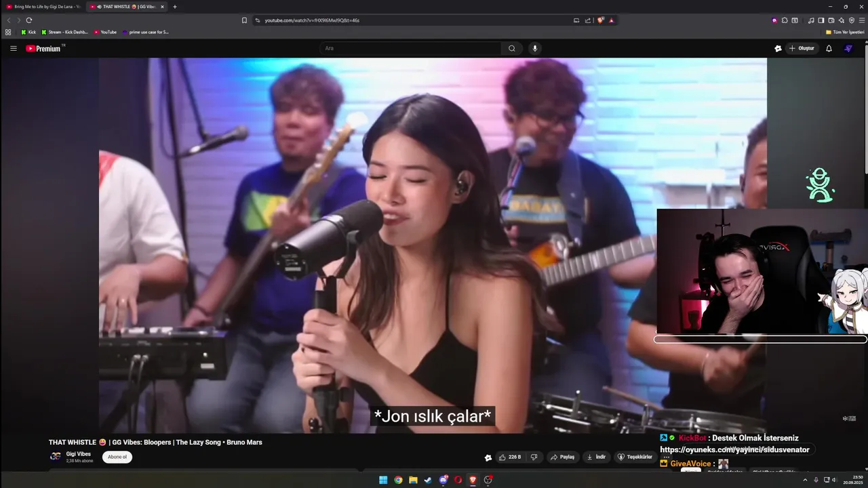Open the playlist music note icon
This screenshot has height=488, width=868.
811,20
